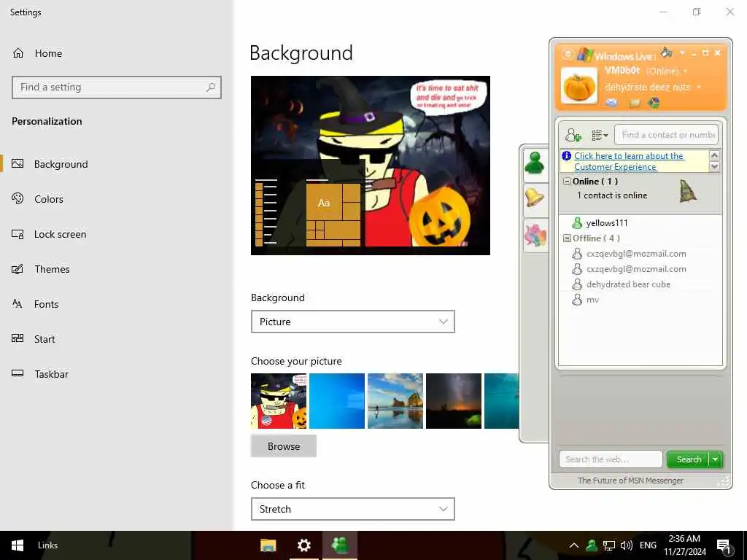Screen dimensions: 747x560
Task: Click the pumpkin display picture in Messenger
Action: 578,86
